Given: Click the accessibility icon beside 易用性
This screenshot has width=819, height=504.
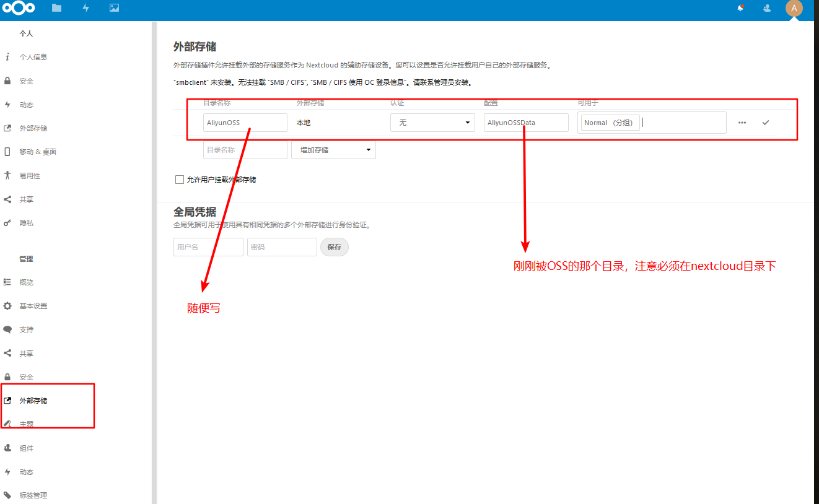Looking at the screenshot, I should (x=7, y=175).
